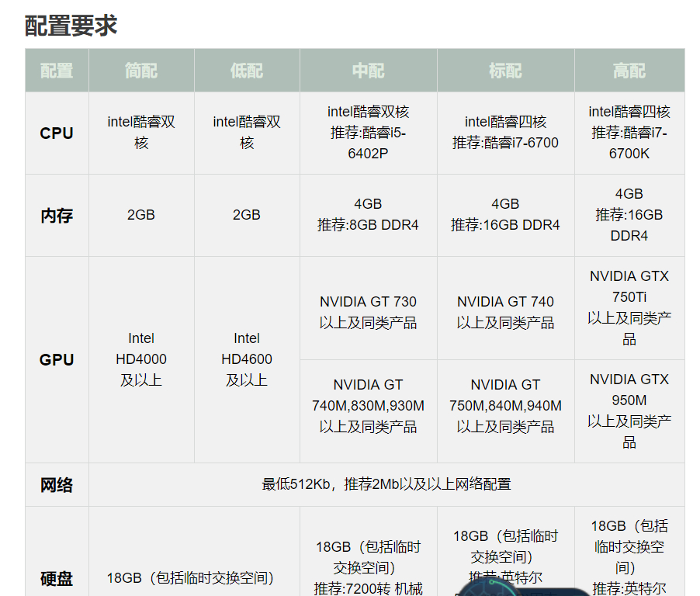Click intel酷睿双核 cell in 低配 column
700x596 pixels.
coord(247,133)
